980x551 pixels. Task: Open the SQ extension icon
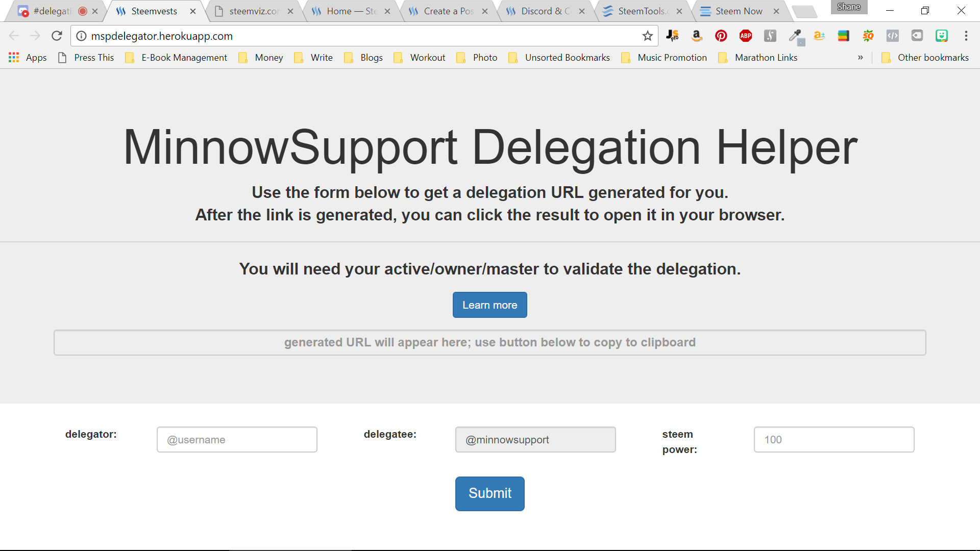click(868, 36)
